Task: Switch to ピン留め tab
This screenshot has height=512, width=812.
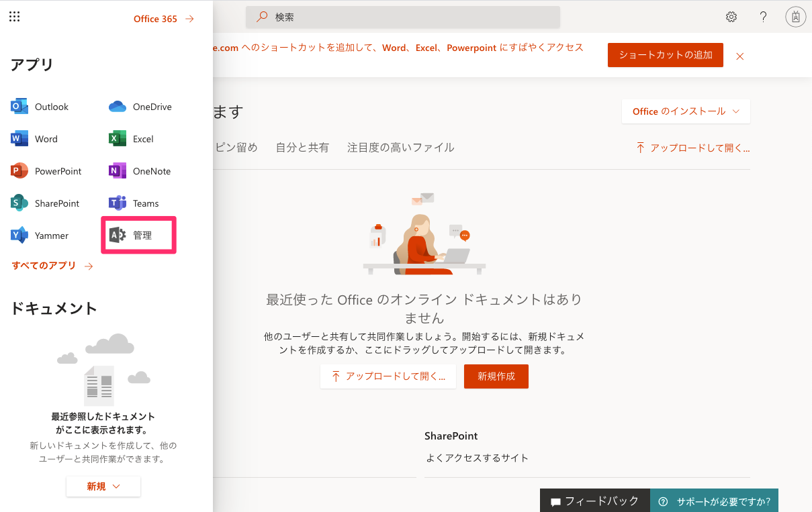Action: pos(236,148)
